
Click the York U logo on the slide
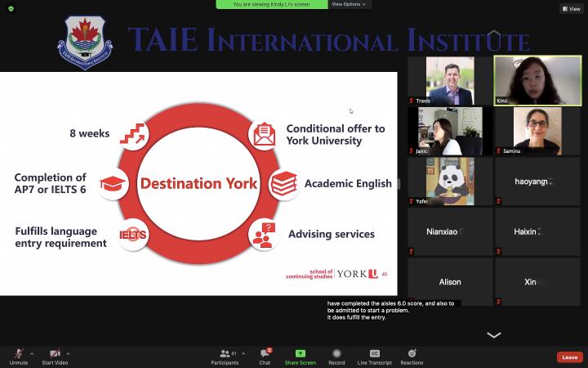(x=358, y=274)
